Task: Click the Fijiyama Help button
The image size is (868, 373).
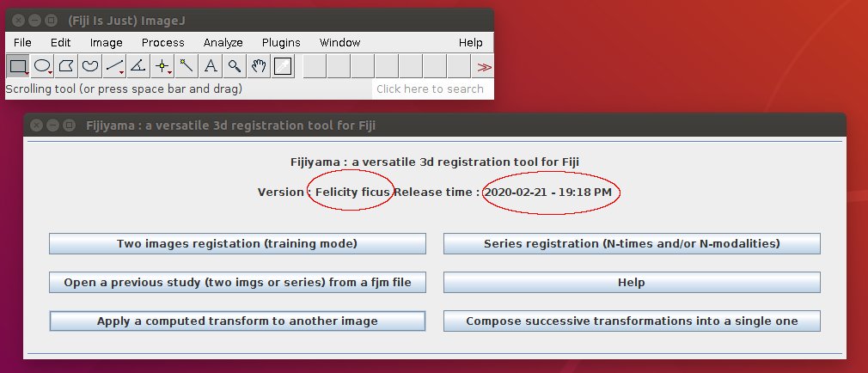Action: coord(632,282)
